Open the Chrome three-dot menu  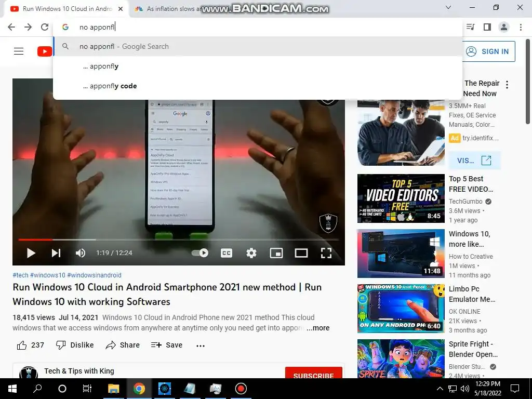[521, 27]
